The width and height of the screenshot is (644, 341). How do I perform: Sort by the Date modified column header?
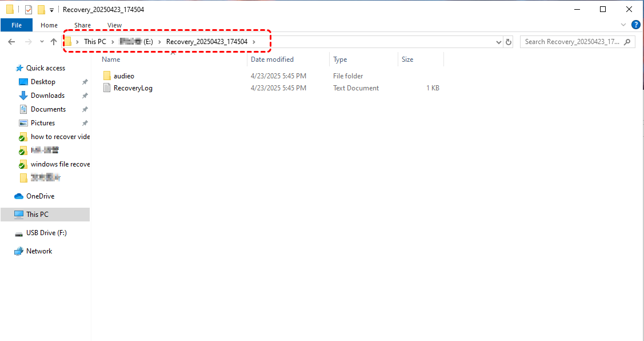[x=272, y=60]
